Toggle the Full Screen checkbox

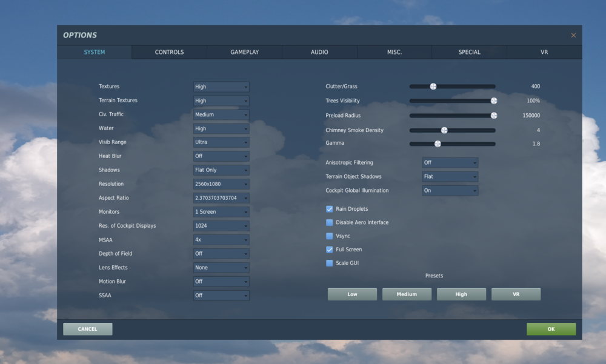coord(329,250)
